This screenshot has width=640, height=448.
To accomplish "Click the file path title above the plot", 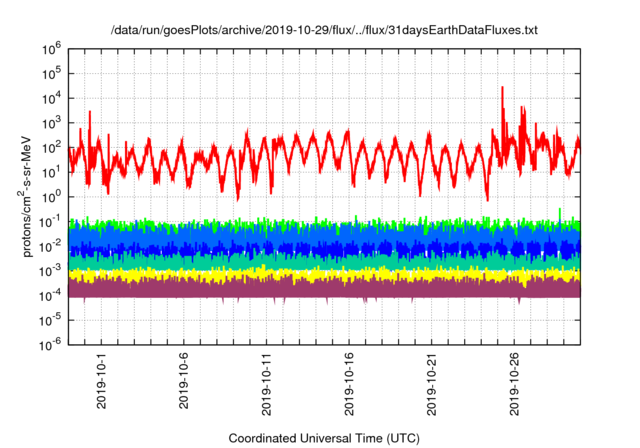I will click(x=324, y=30).
